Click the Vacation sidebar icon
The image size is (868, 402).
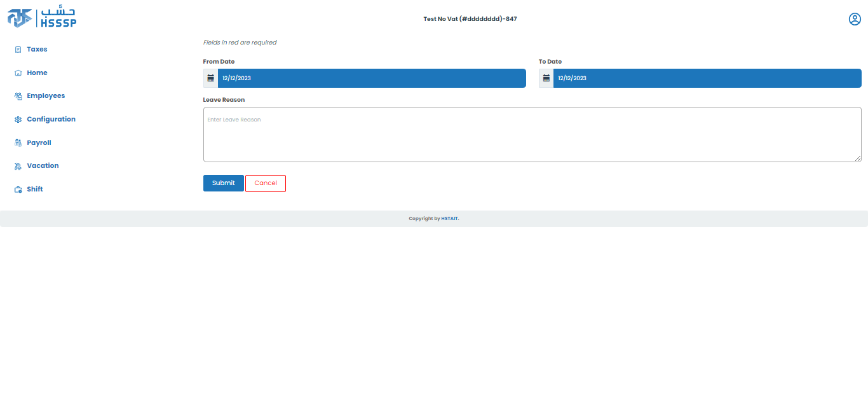[18, 166]
